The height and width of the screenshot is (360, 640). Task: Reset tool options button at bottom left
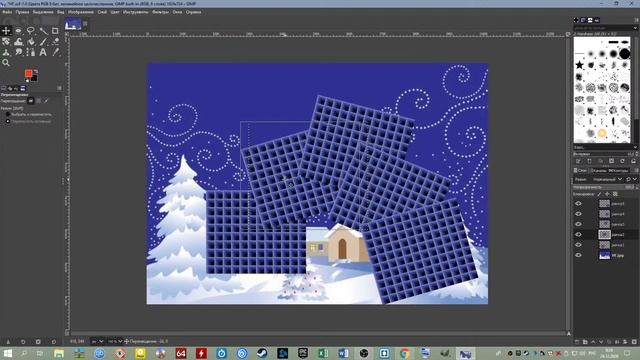[53, 342]
